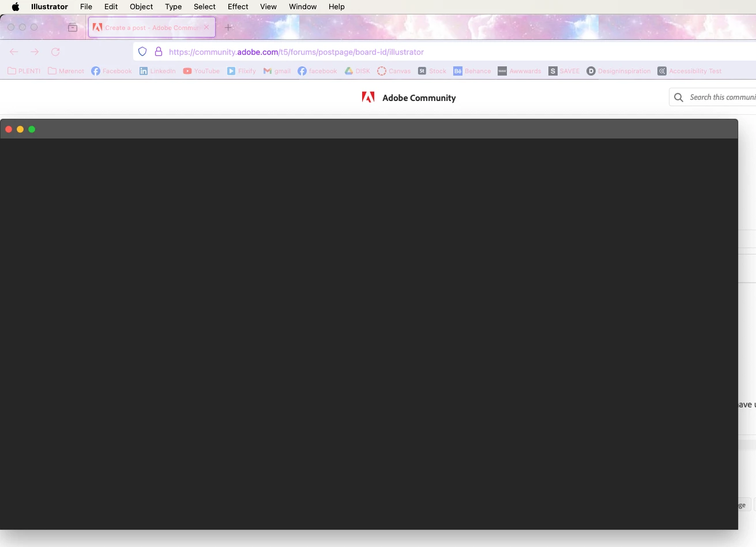This screenshot has width=756, height=547.
Task: Open the Illustrator application menu
Action: click(x=50, y=7)
